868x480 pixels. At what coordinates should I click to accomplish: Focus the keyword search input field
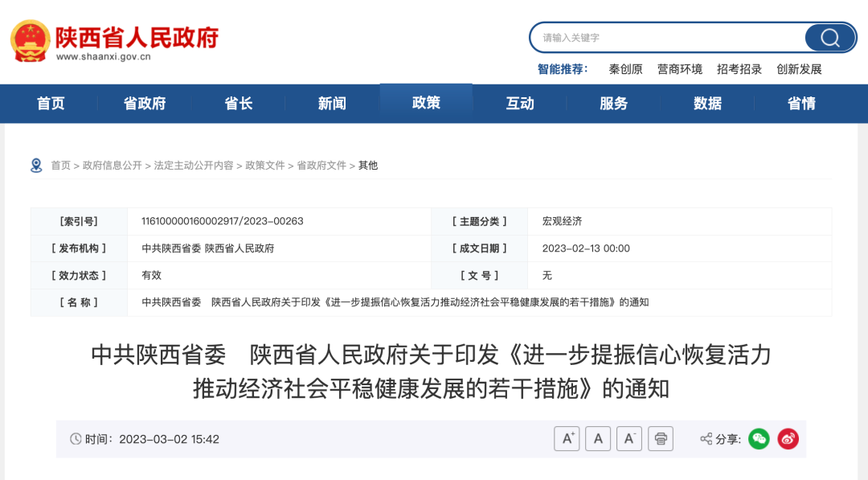(x=667, y=38)
